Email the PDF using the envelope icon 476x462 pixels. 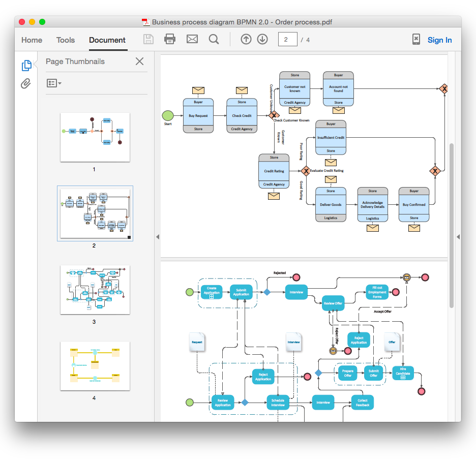pyautogui.click(x=192, y=39)
